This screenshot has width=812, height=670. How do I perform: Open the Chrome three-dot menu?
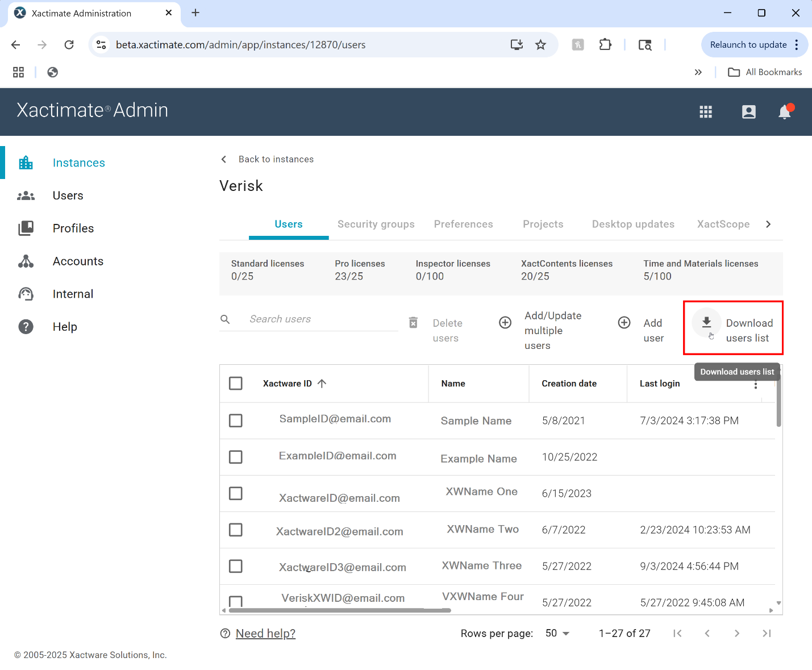pos(797,45)
